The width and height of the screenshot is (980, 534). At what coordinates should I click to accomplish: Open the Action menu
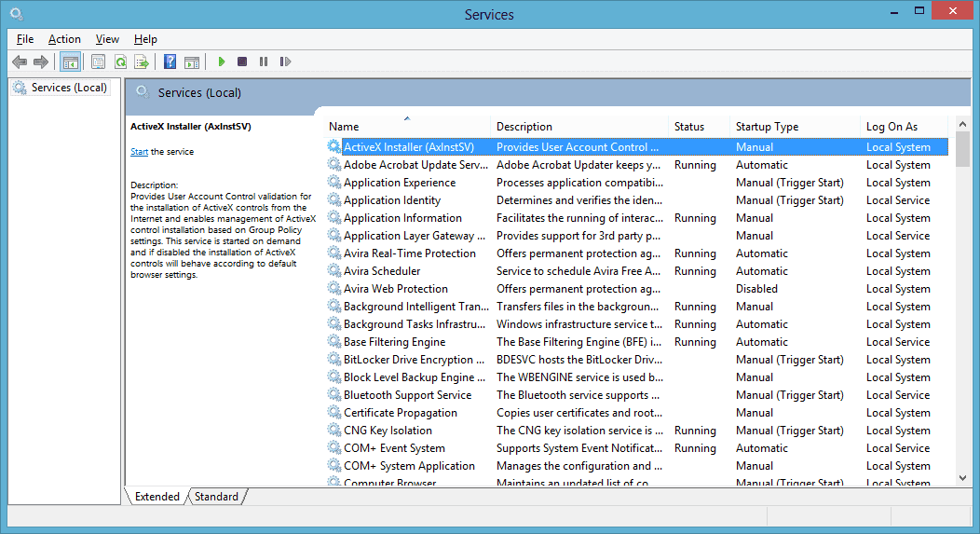point(64,39)
